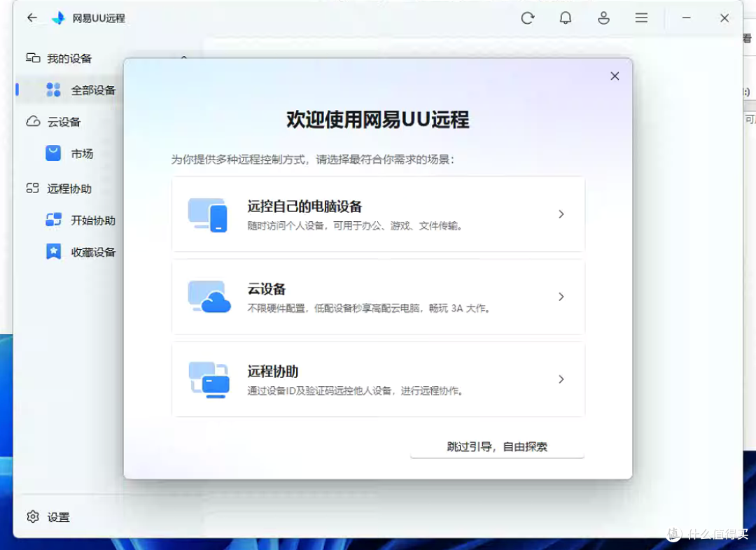This screenshot has width=756, height=550.
Task: Click the 全部设备 four-dot icon
Action: pos(53,90)
